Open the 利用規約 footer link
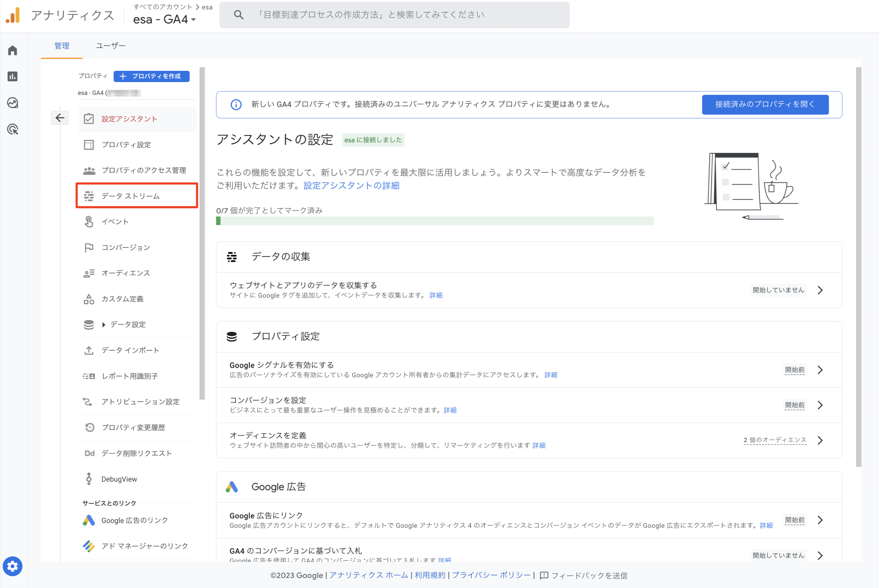 pyautogui.click(x=430, y=575)
